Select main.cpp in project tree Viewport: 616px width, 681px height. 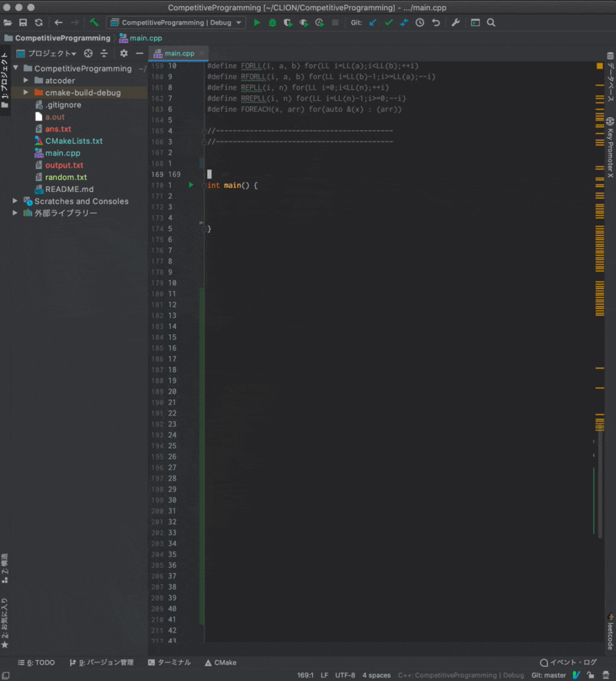tap(63, 153)
